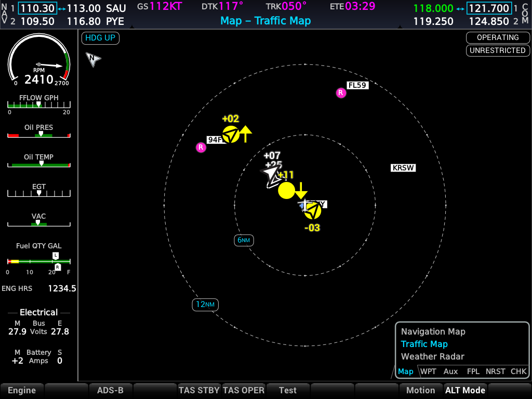The width and height of the screenshot is (532, 399).
Task: Click the ENG HRS 1234.5 readout
Action: tap(38, 288)
